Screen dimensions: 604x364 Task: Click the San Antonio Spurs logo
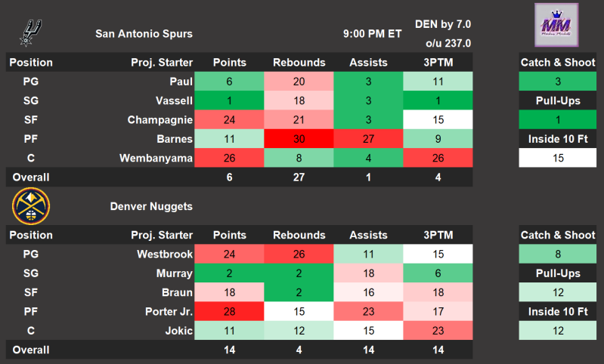(x=31, y=32)
